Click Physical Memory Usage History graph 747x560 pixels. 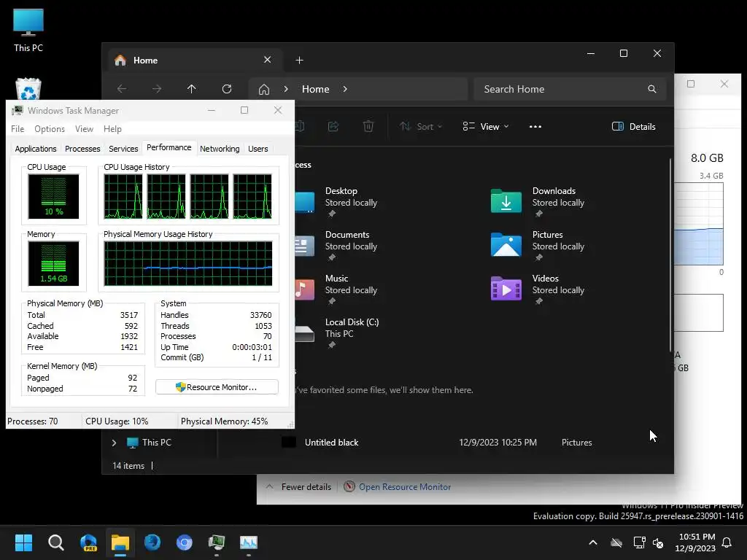pos(188,263)
